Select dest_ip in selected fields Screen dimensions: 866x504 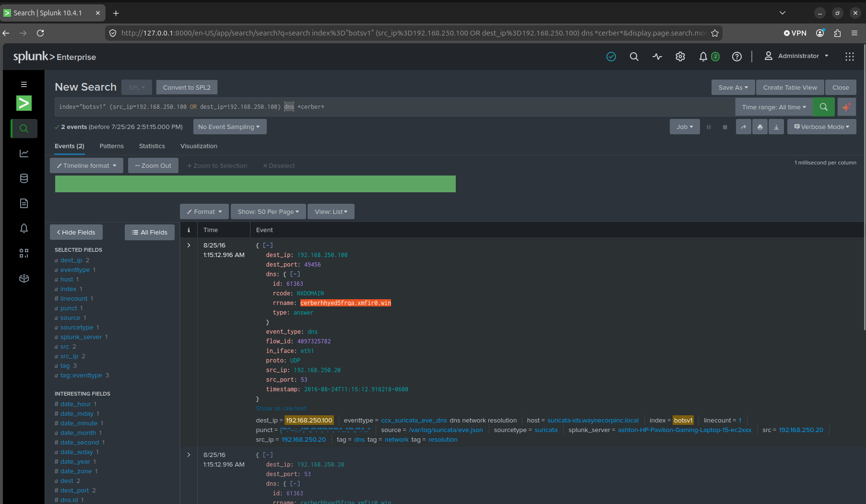point(71,260)
